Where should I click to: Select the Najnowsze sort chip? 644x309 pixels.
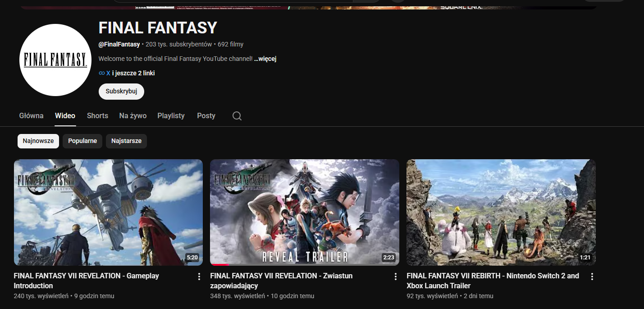[38, 141]
